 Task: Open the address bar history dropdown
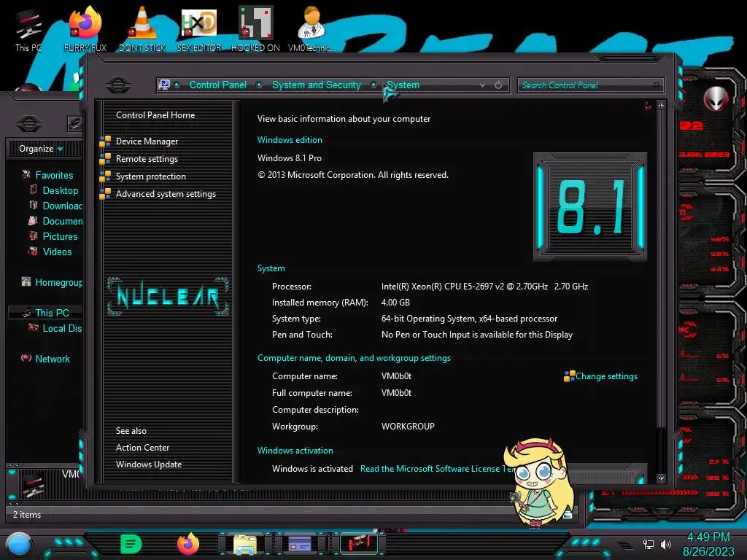(483, 85)
